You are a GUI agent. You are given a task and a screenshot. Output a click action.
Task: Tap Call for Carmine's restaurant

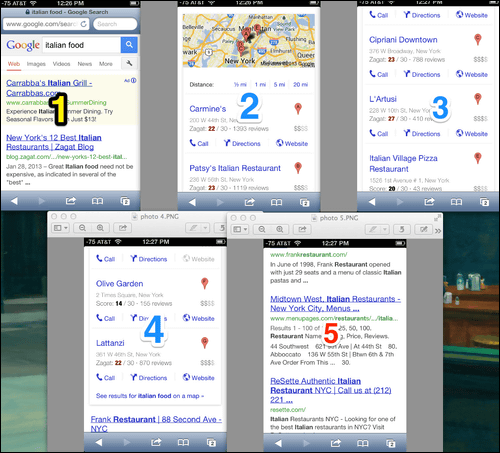[199, 143]
